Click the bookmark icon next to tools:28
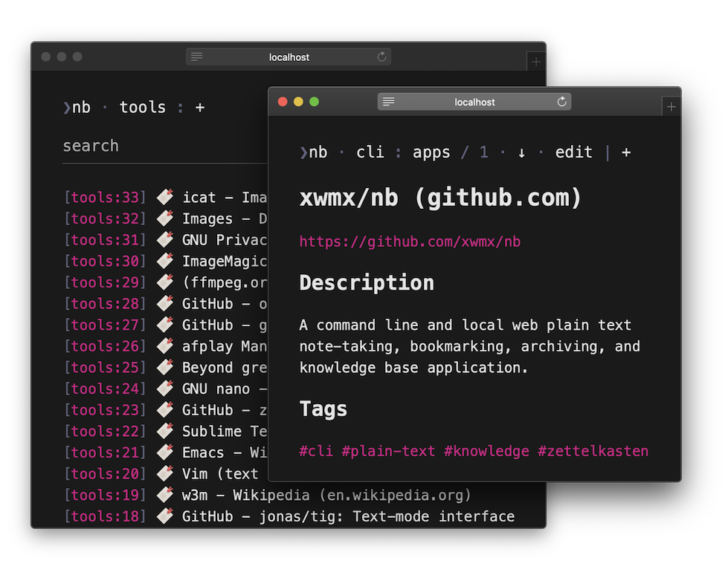The image size is (728, 584). 165,303
